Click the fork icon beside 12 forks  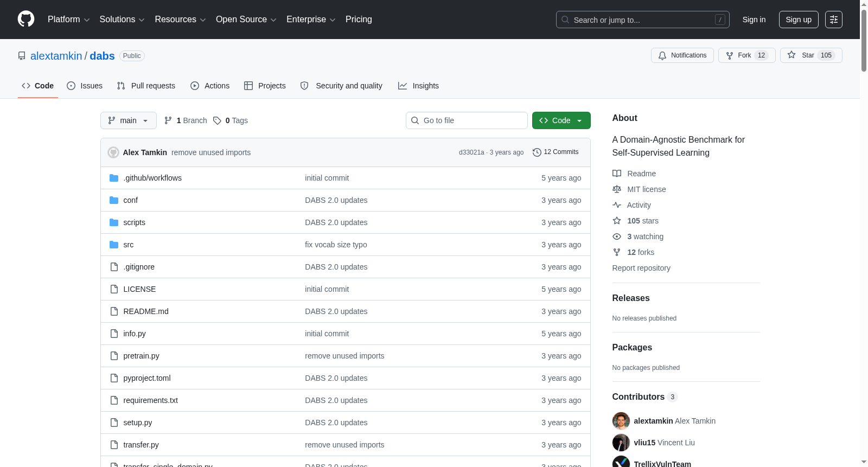(617, 252)
